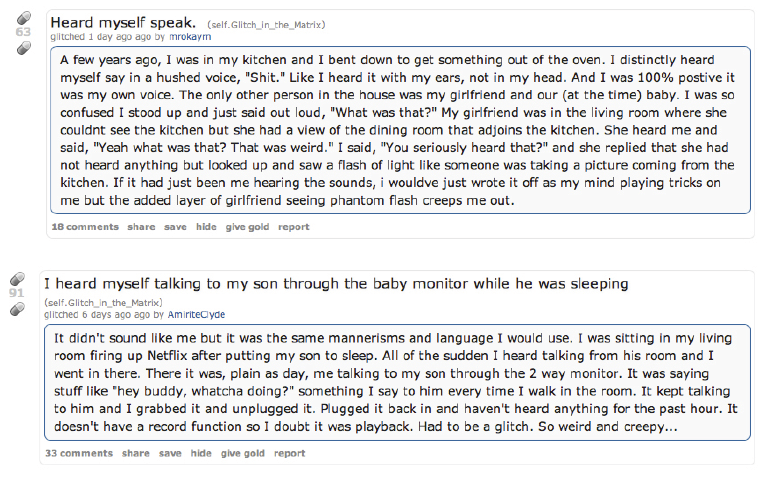The width and height of the screenshot is (760, 479).
Task: Visit user mrokaym's profile
Action: click(190, 37)
